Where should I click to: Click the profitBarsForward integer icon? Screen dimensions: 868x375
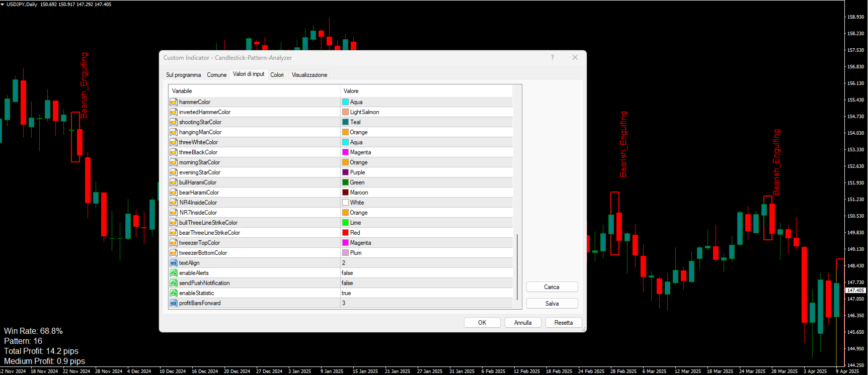[173, 303]
